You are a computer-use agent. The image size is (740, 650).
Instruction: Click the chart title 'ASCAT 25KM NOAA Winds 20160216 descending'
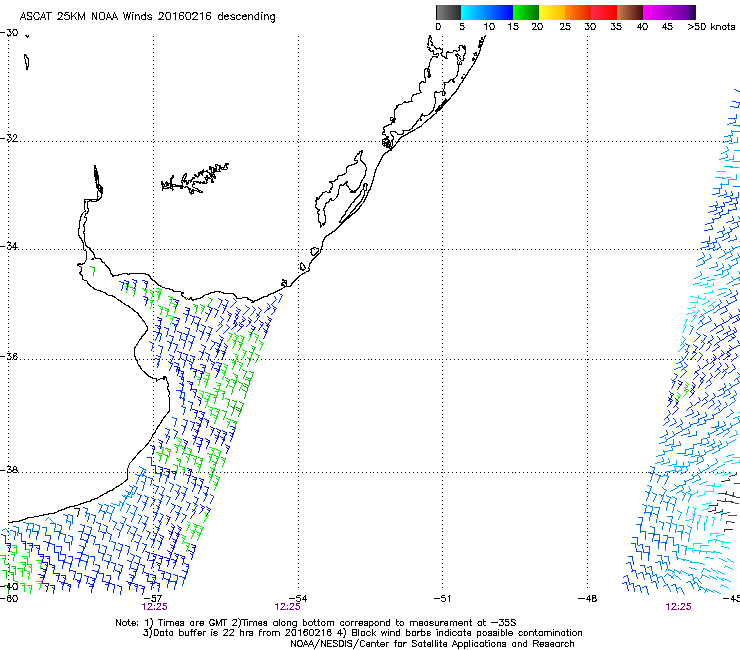(147, 16)
